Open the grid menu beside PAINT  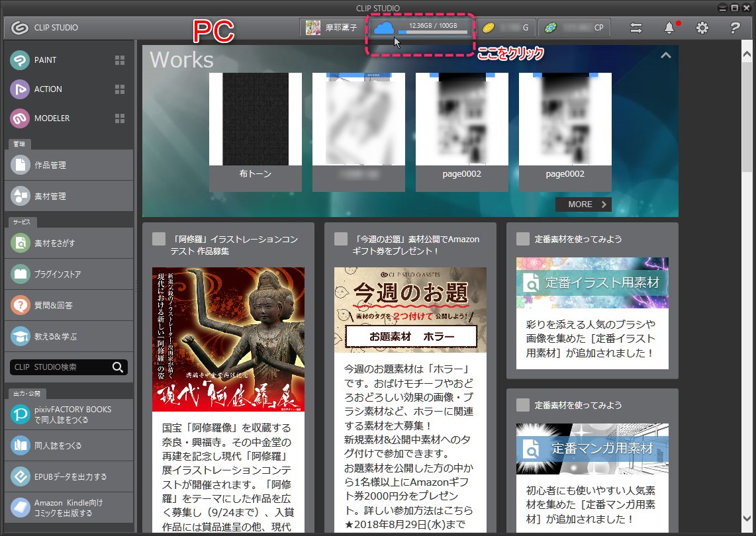click(x=120, y=60)
